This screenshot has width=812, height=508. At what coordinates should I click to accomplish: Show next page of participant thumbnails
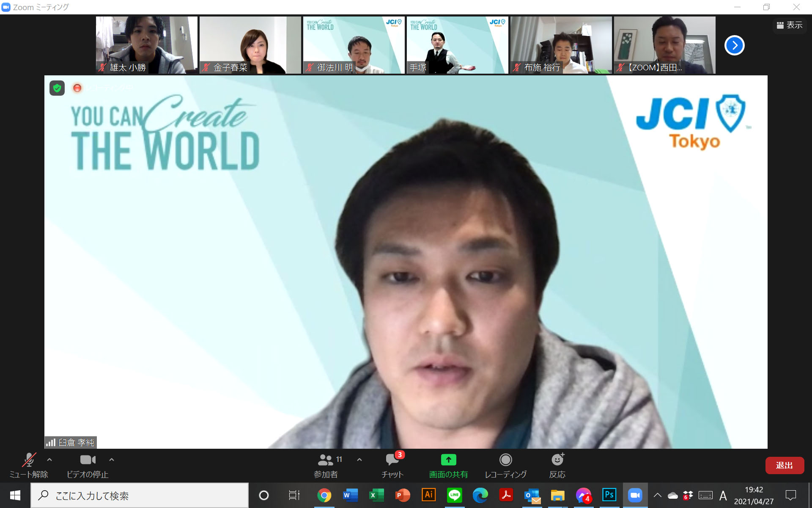(734, 45)
